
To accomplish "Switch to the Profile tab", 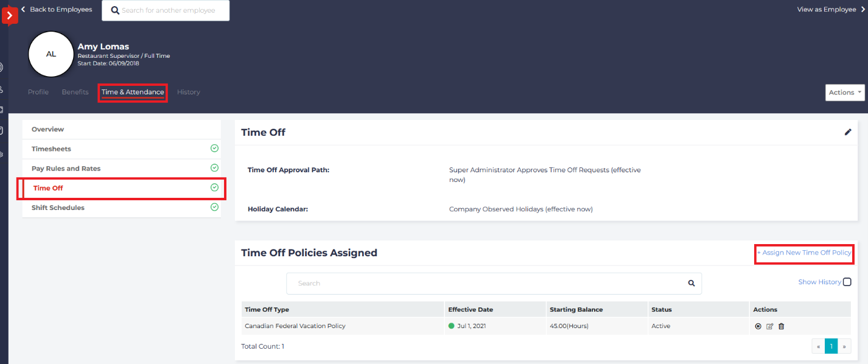I will point(38,92).
